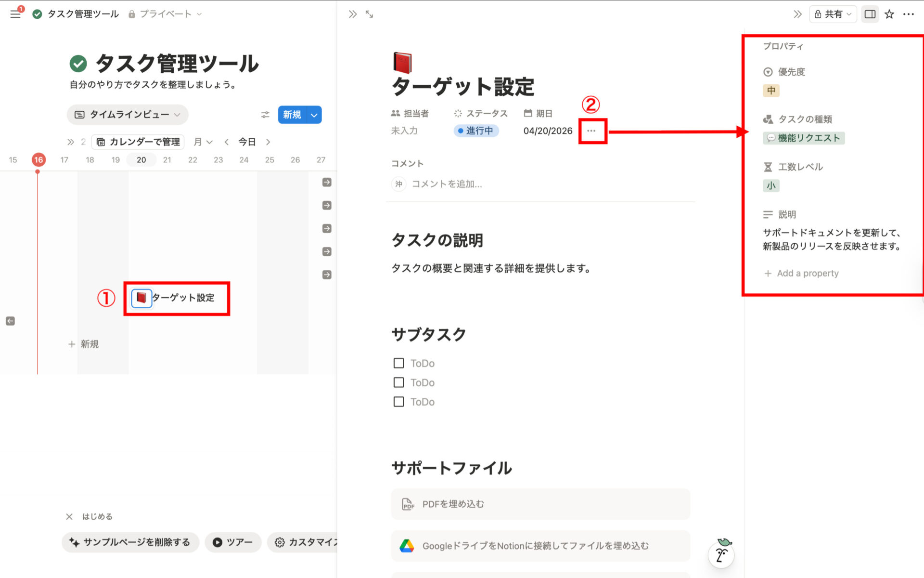Check the first ToDo checkbox
Screen dimensions: 924x578
(398, 363)
